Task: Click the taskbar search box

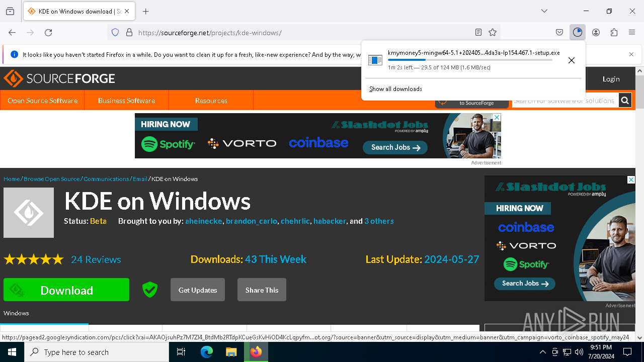Action: point(97,352)
